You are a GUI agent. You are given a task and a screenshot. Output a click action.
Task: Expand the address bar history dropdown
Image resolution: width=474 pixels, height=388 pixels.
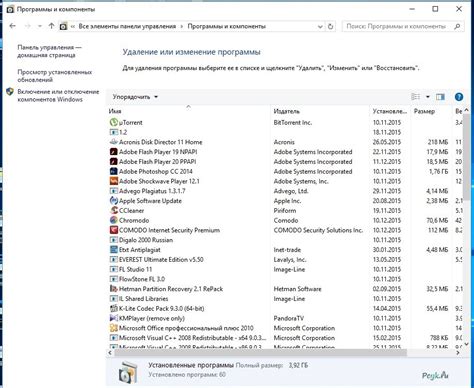point(320,26)
